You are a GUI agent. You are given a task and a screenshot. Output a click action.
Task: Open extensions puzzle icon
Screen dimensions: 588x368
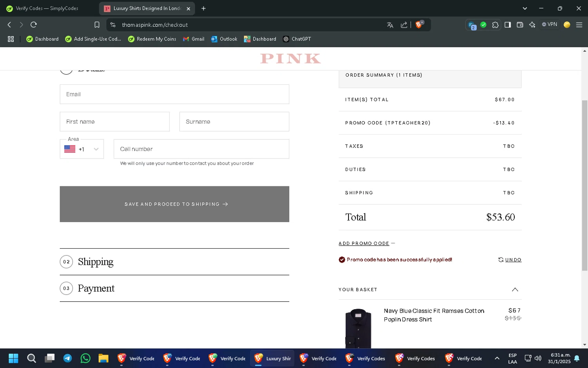coord(495,25)
